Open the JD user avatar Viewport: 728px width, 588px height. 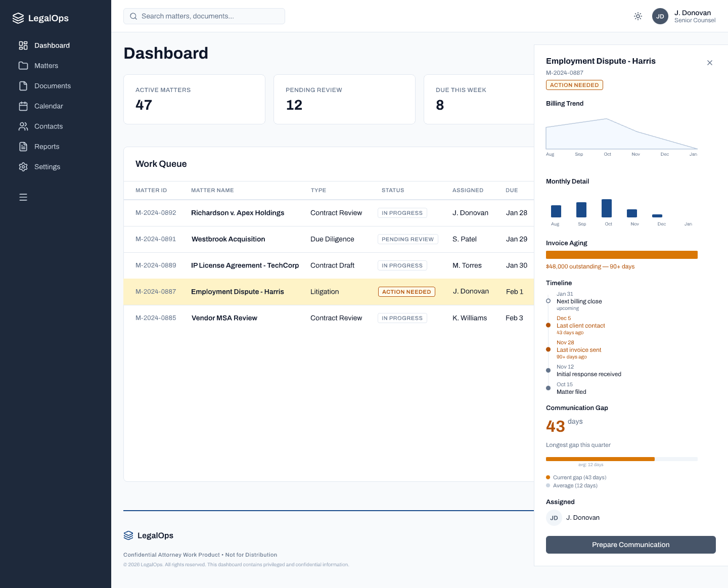click(660, 16)
